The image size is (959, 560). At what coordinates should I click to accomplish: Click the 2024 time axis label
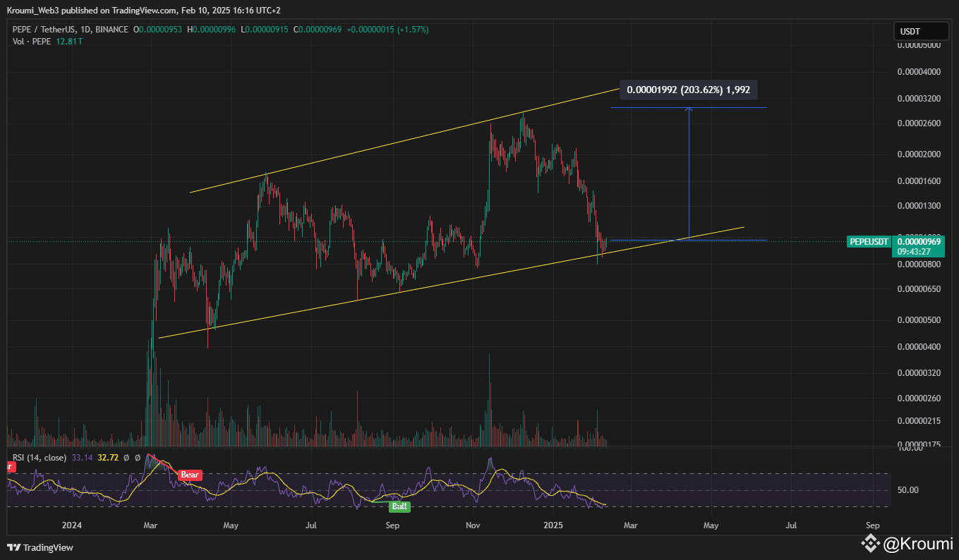point(71,525)
